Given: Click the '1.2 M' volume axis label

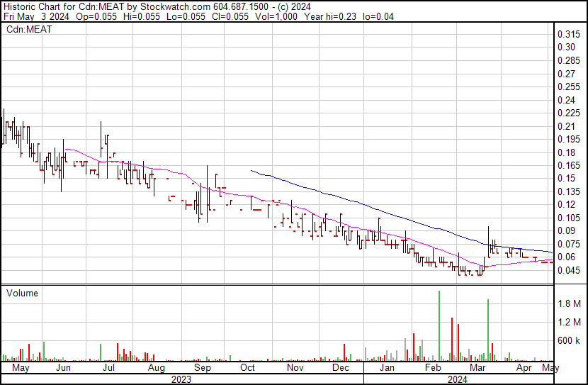Looking at the screenshot, I should [570, 322].
